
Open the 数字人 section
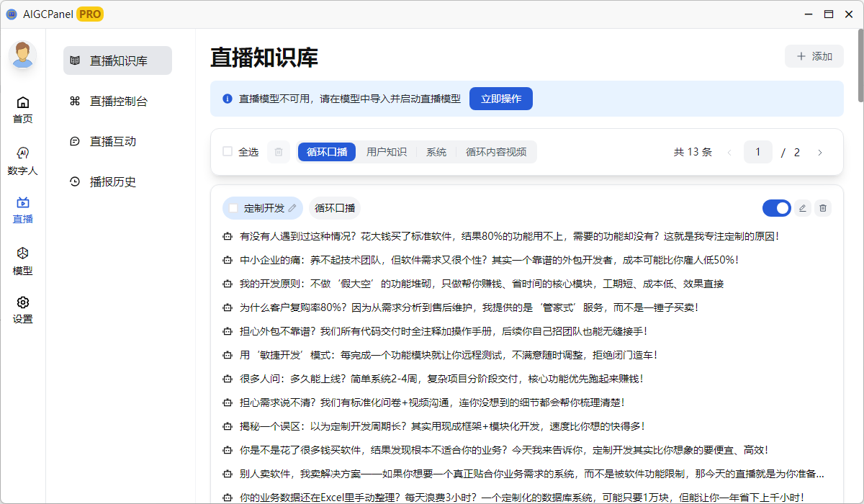[x=23, y=161]
